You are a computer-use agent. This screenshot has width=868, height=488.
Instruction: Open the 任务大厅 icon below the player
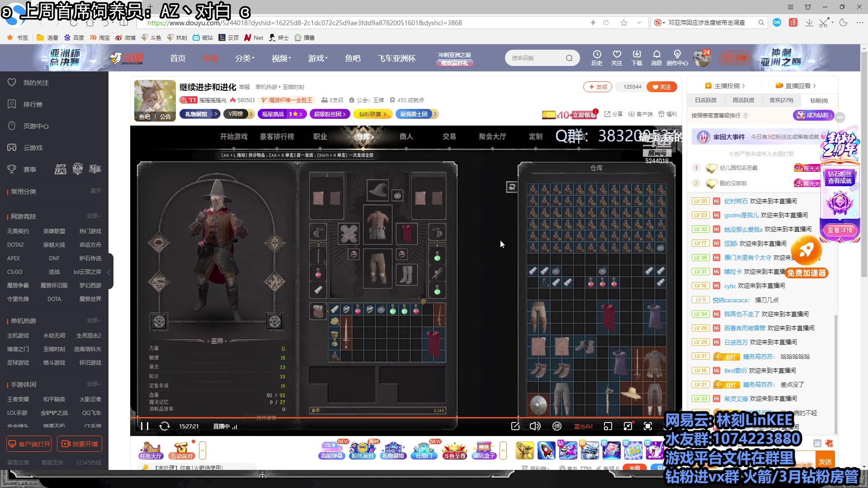(x=151, y=450)
